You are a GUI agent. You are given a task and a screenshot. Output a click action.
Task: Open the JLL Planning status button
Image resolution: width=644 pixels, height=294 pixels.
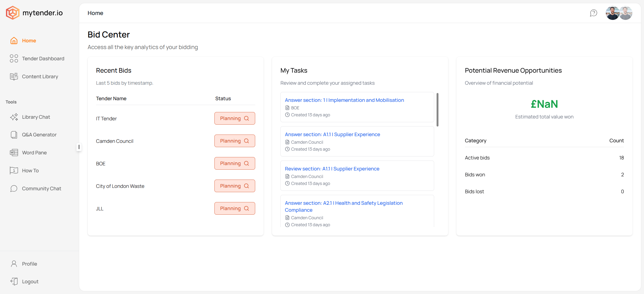tap(235, 209)
